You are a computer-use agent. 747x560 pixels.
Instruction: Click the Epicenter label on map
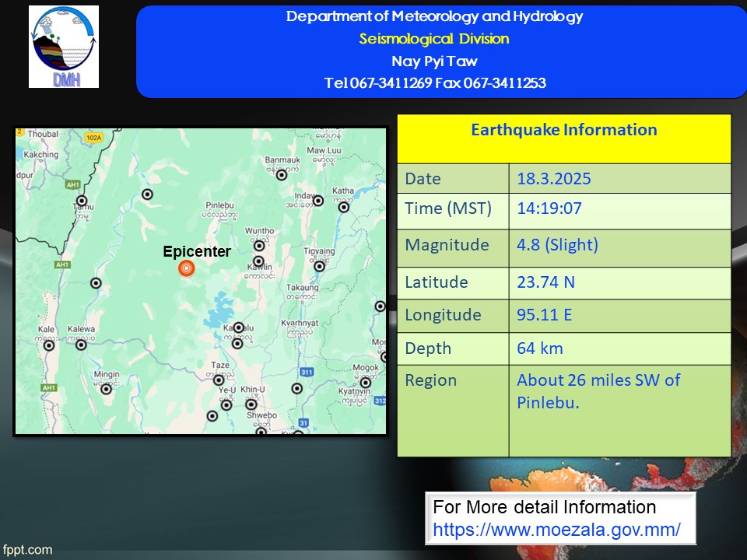pyautogui.click(x=197, y=251)
